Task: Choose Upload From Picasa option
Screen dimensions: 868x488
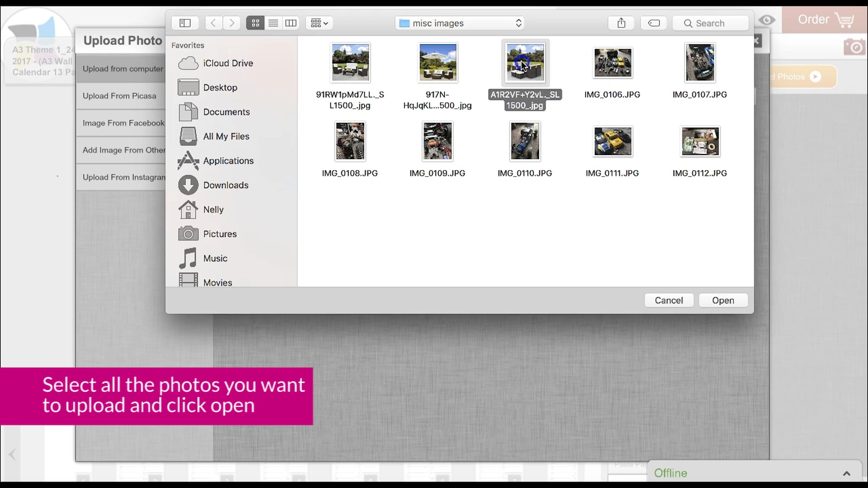Action: coord(121,96)
